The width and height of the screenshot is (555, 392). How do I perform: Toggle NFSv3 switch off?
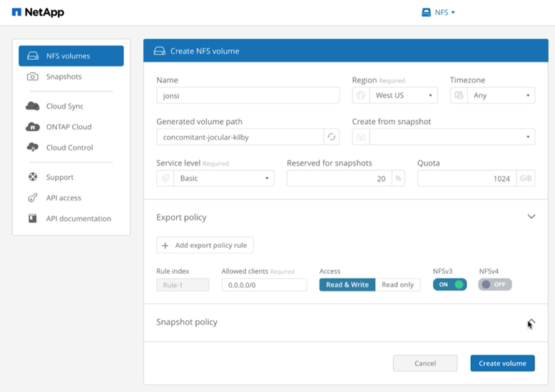pos(450,284)
